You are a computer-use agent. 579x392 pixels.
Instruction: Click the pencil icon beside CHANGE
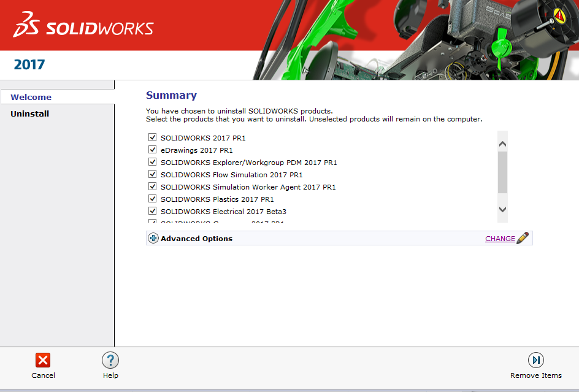pyautogui.click(x=523, y=238)
